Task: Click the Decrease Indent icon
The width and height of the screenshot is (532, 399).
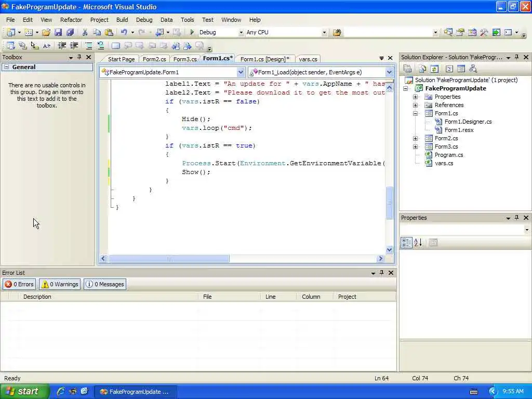Action: tap(62, 46)
